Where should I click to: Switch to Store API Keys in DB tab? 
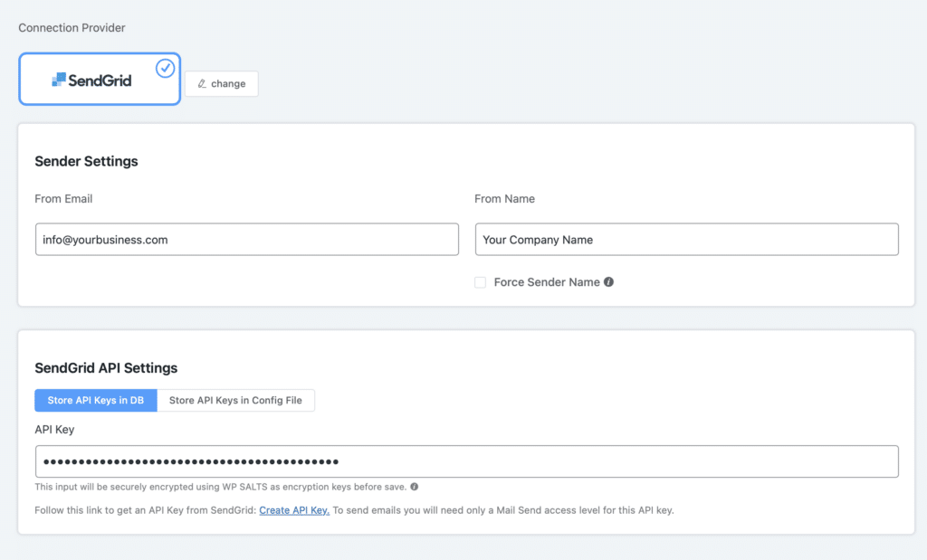(x=96, y=400)
